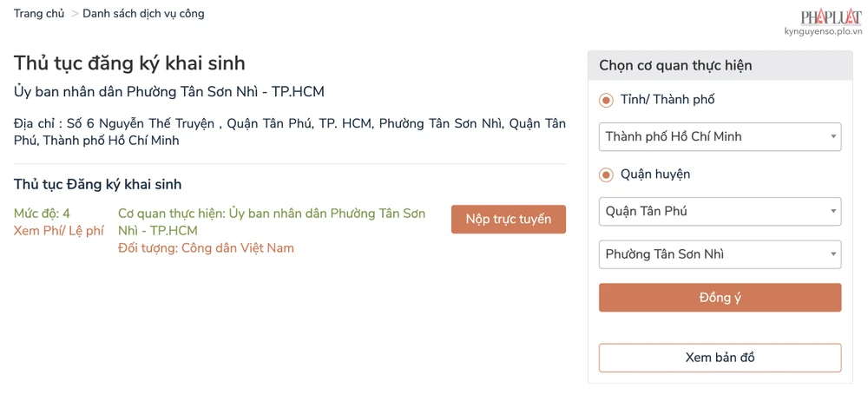Viewport: 868px width, 395px height.
Task: Click the breadcrumb separator arrow
Action: 75,14
